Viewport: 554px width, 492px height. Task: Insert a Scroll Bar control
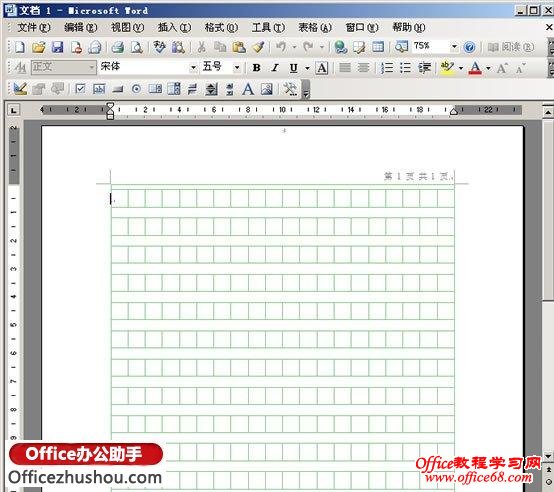[x=230, y=89]
